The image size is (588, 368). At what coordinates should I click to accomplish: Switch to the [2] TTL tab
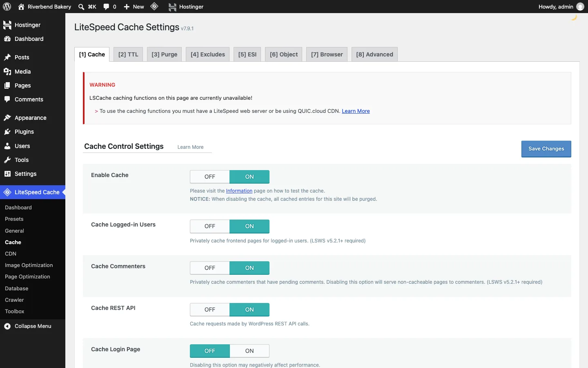128,54
